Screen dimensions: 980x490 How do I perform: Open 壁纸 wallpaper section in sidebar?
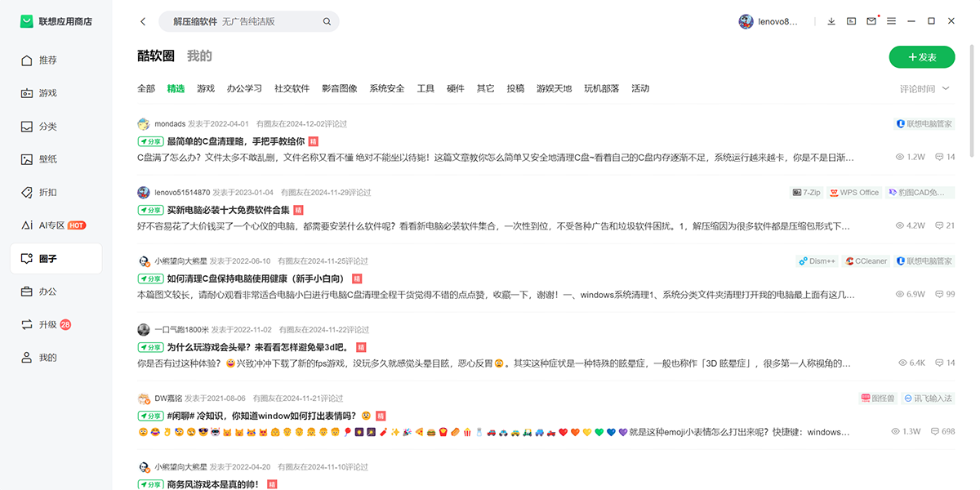point(48,159)
